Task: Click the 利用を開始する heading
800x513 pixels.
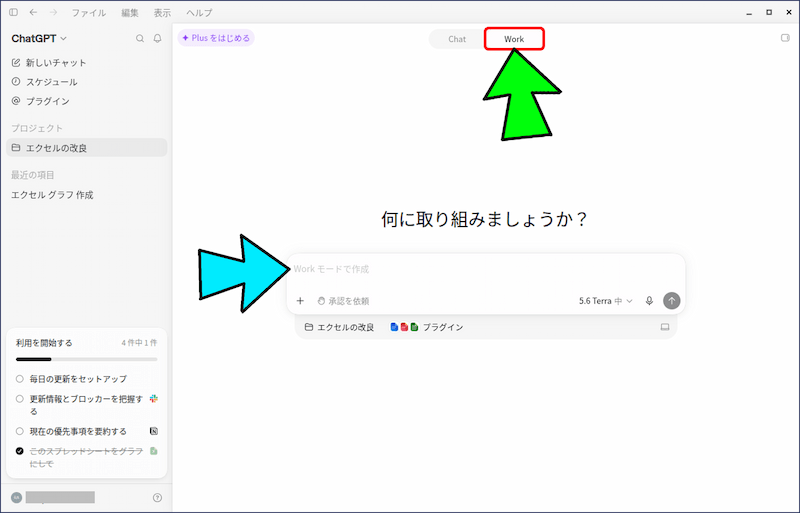Action: [x=44, y=343]
